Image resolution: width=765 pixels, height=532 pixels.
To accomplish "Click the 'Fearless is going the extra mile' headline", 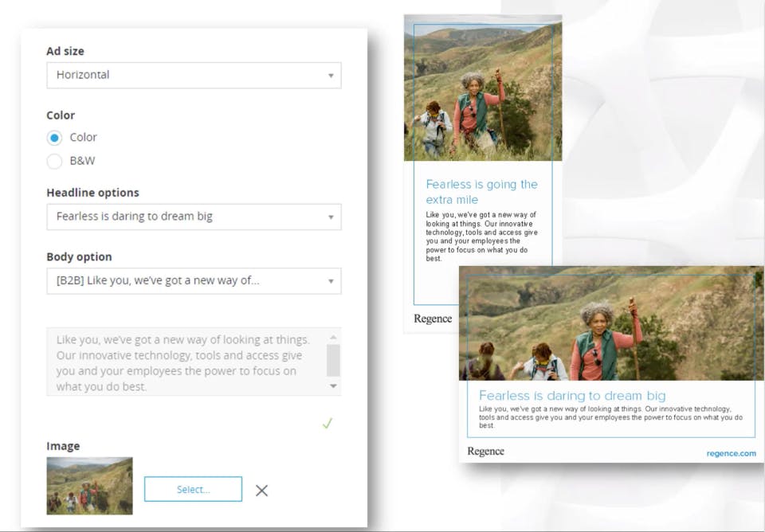I will click(481, 192).
